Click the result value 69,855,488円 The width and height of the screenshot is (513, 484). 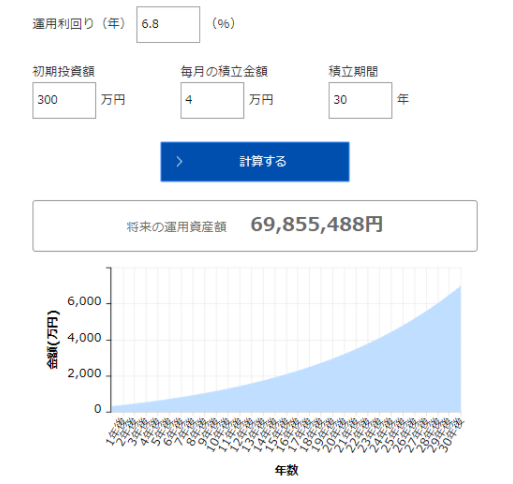tap(316, 224)
